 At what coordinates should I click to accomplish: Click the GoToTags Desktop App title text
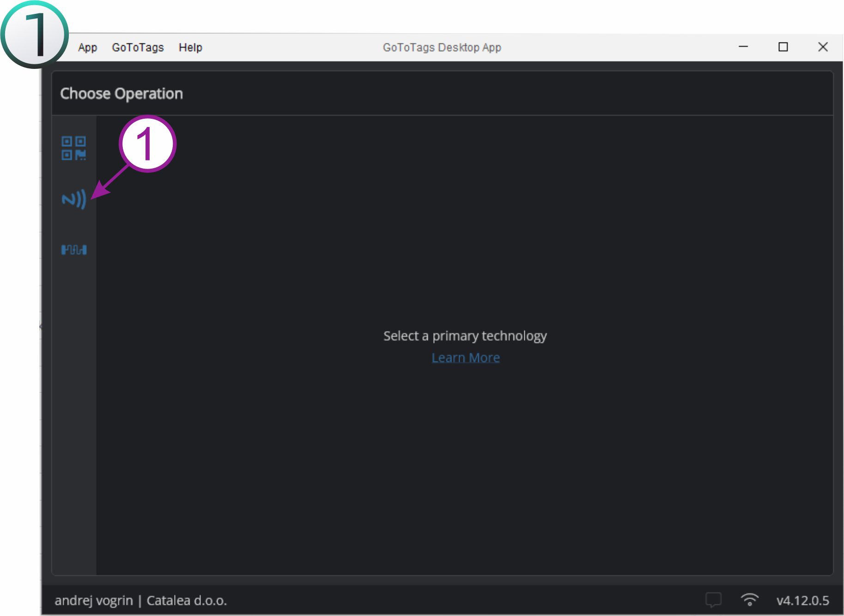[442, 48]
